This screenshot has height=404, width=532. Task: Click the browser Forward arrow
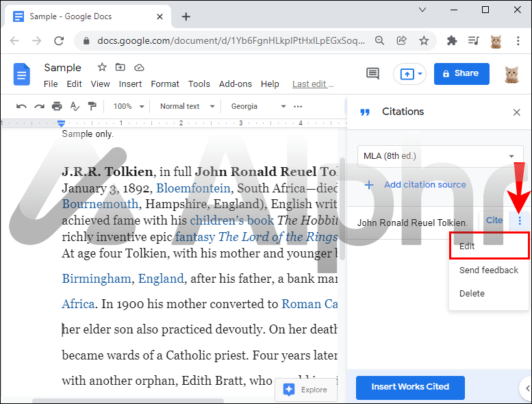coord(36,41)
